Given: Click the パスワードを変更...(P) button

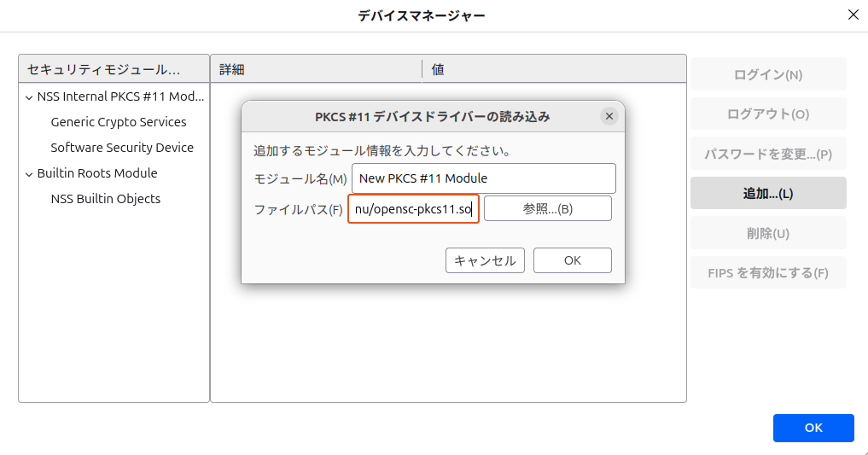Looking at the screenshot, I should pyautogui.click(x=768, y=154).
